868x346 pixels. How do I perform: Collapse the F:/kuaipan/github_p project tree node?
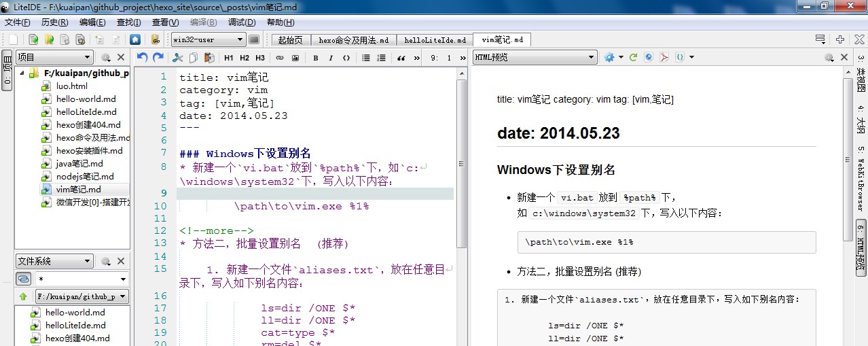pyautogui.click(x=21, y=73)
